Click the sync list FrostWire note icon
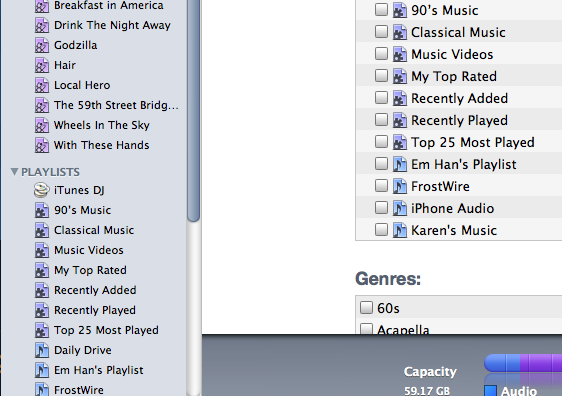The image size is (562, 396). coord(400,186)
